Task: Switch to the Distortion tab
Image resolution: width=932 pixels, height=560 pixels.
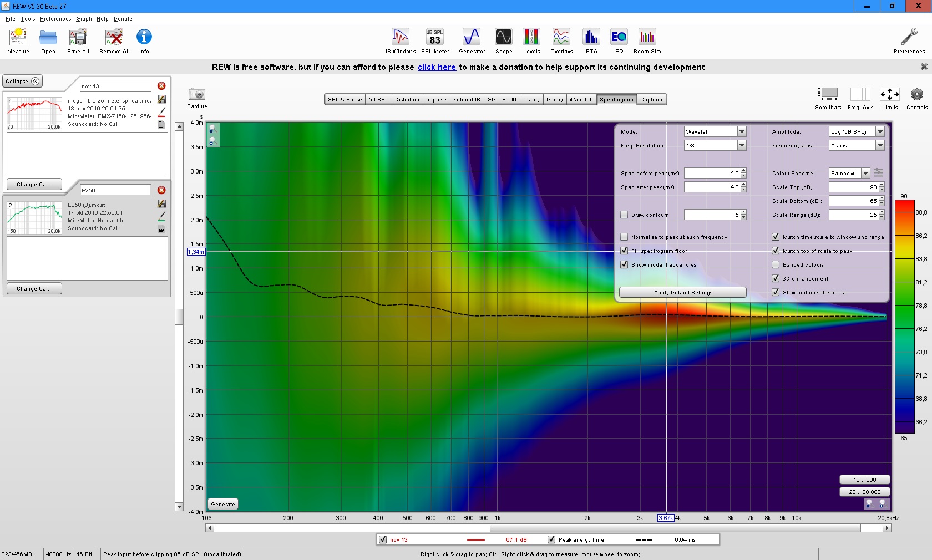Action: [x=407, y=100]
